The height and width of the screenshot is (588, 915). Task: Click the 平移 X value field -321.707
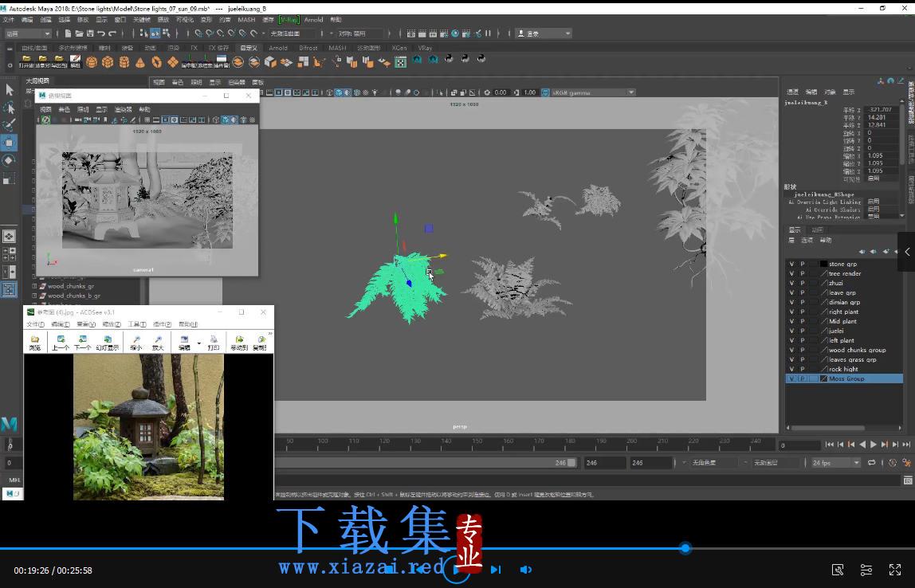click(x=882, y=110)
